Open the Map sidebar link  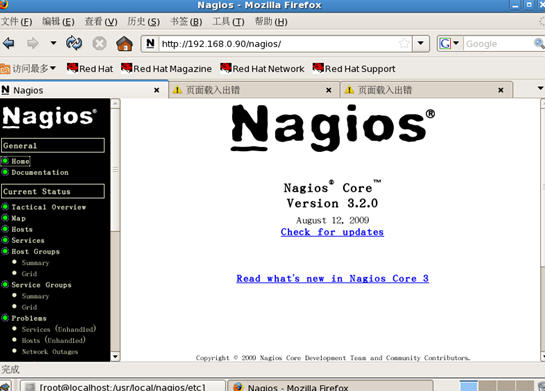[18, 218]
